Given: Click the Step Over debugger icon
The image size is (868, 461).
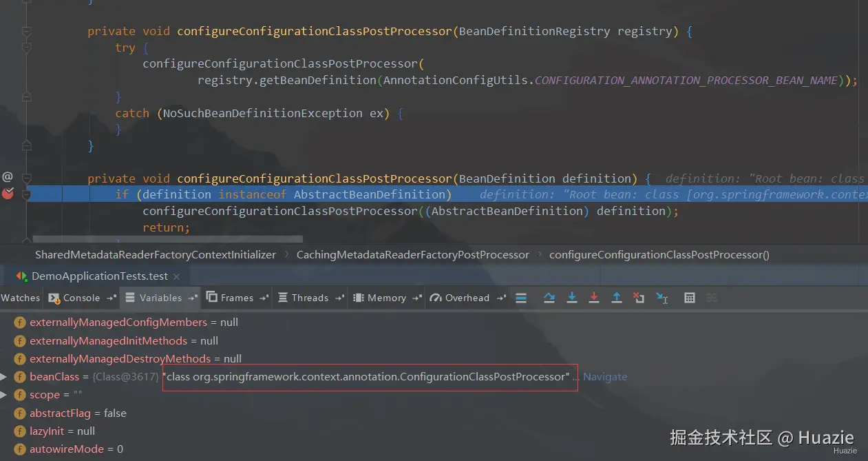Looking at the screenshot, I should (x=549, y=298).
